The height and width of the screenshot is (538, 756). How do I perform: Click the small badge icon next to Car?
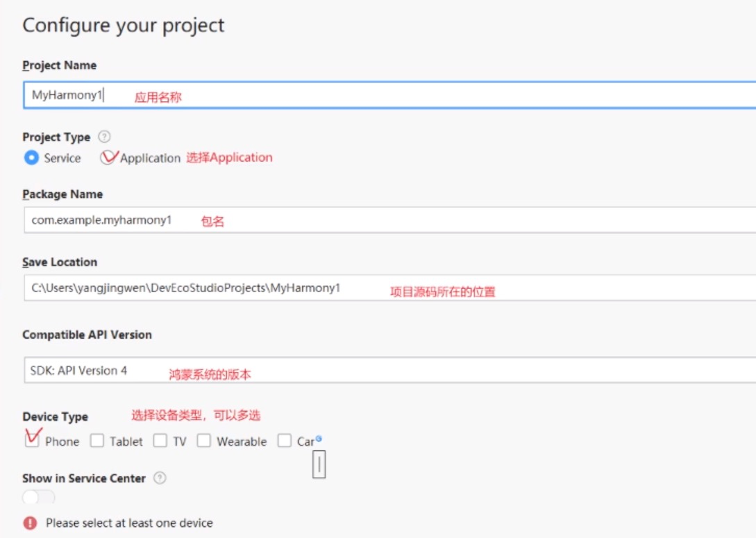(319, 438)
